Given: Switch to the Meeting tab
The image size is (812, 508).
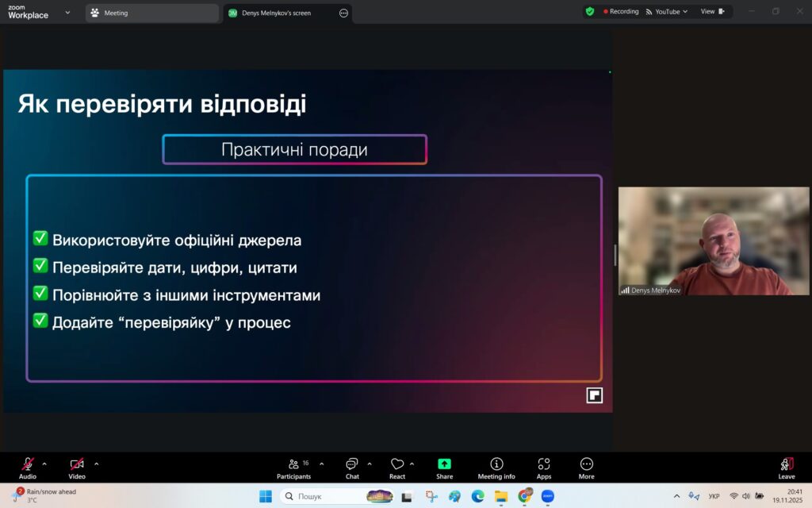Looking at the screenshot, I should point(151,13).
